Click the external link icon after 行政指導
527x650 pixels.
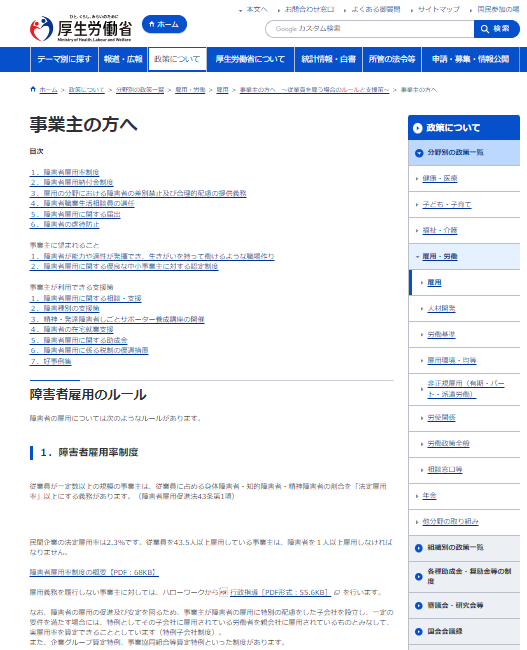(337, 592)
